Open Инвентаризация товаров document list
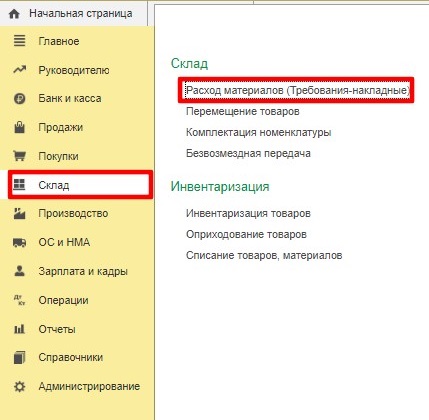Screen dimensions: 429x420 point(248,213)
